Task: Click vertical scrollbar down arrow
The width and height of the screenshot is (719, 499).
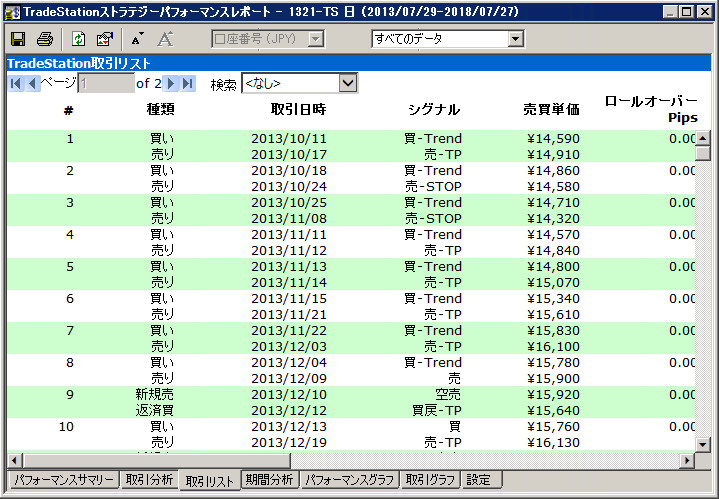Action: click(x=702, y=444)
